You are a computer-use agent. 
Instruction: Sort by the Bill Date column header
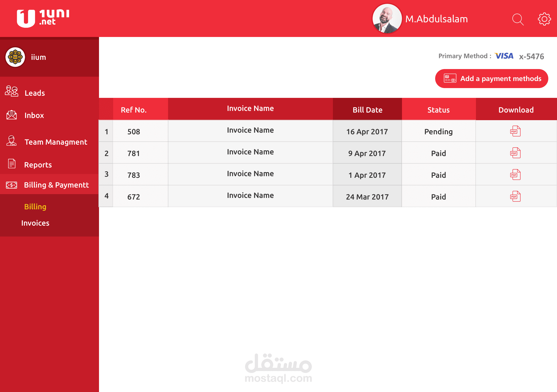(x=367, y=110)
